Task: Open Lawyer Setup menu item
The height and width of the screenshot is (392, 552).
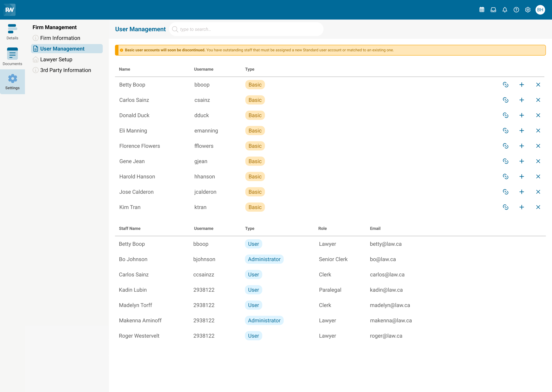Action: pos(56,59)
